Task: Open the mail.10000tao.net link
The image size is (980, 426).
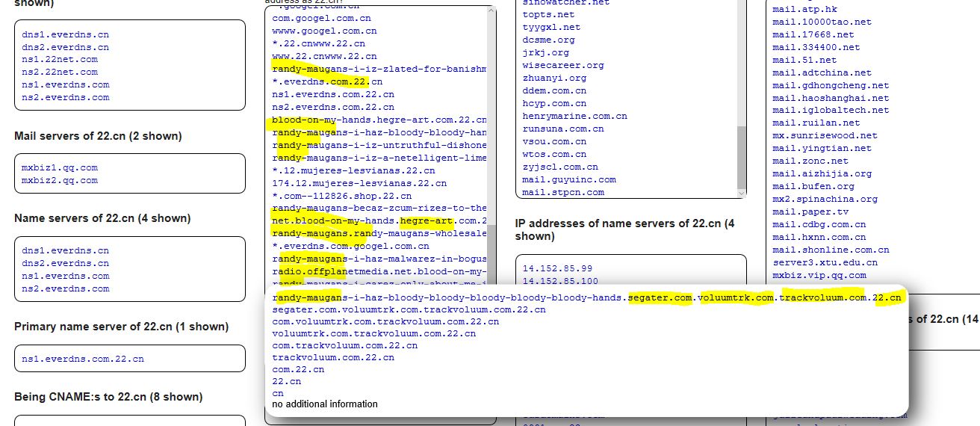Action: pos(822,22)
